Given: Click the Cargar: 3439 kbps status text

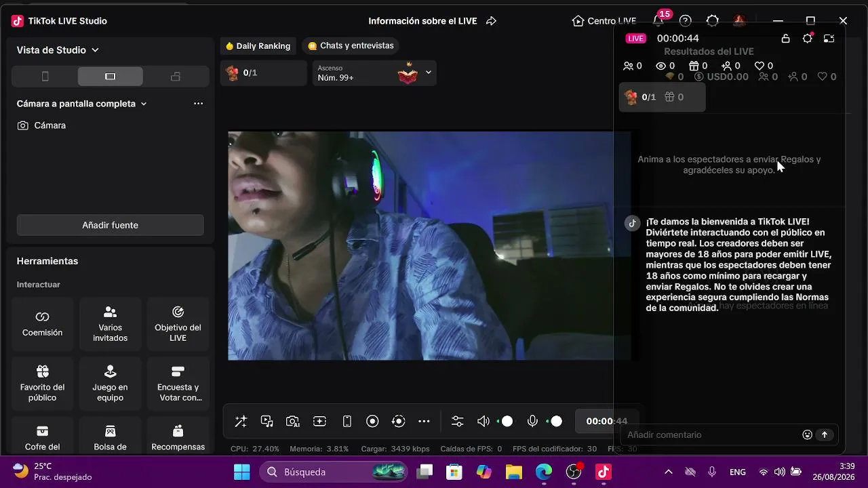Looking at the screenshot, I should point(395,449).
